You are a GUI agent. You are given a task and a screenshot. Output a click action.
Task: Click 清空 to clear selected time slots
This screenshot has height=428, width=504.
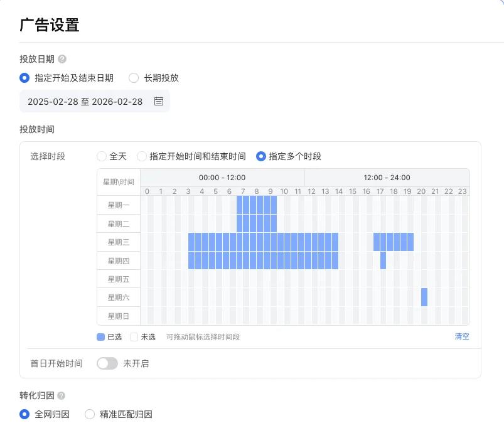(x=461, y=336)
